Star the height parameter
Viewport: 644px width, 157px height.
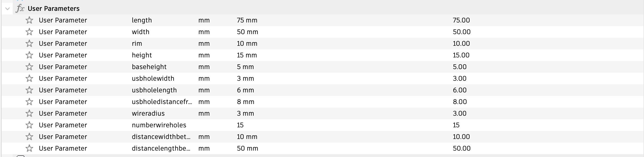(x=29, y=55)
